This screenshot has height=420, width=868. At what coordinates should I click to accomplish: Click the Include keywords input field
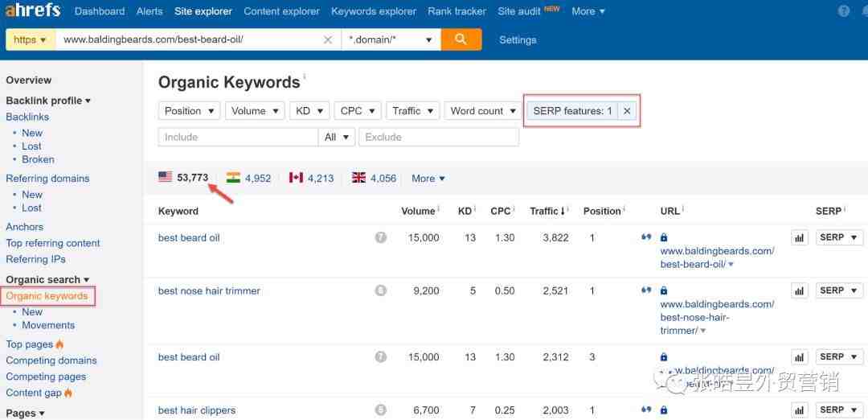[238, 137]
